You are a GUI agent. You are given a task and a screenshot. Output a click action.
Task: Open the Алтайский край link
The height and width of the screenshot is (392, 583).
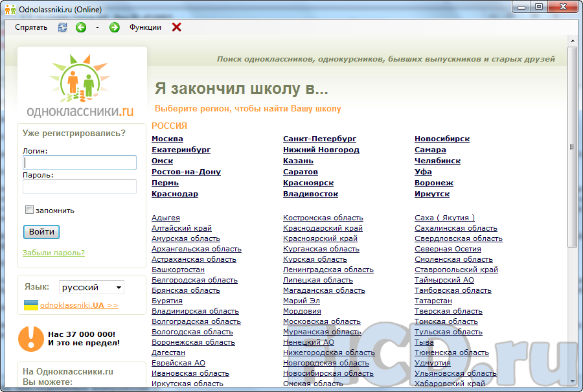(181, 228)
